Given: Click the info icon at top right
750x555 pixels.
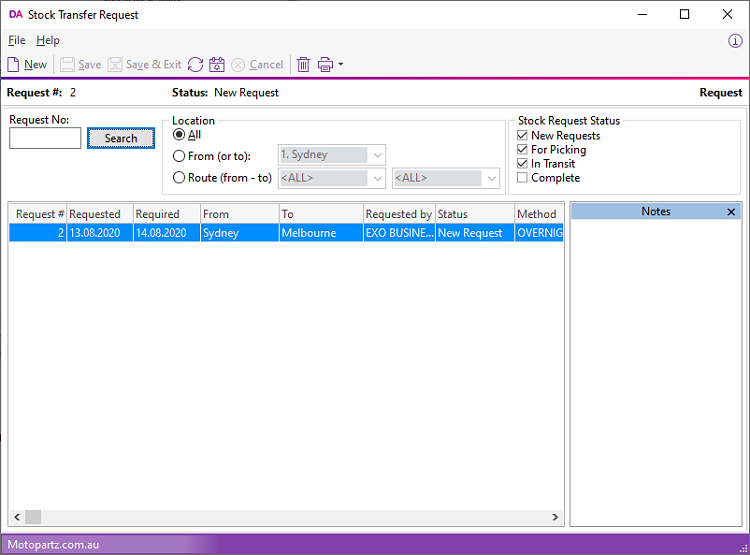Looking at the screenshot, I should point(734,41).
